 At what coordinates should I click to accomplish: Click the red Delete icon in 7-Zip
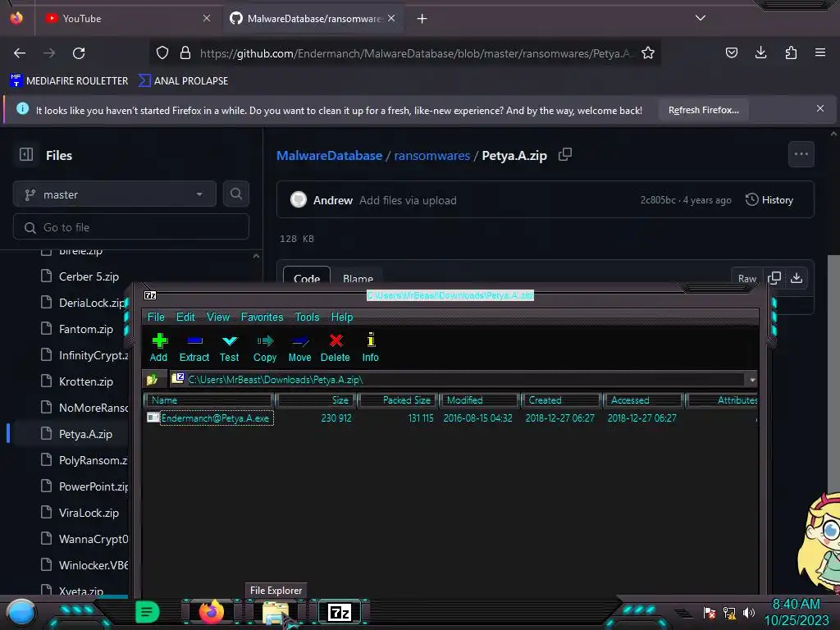(x=336, y=340)
